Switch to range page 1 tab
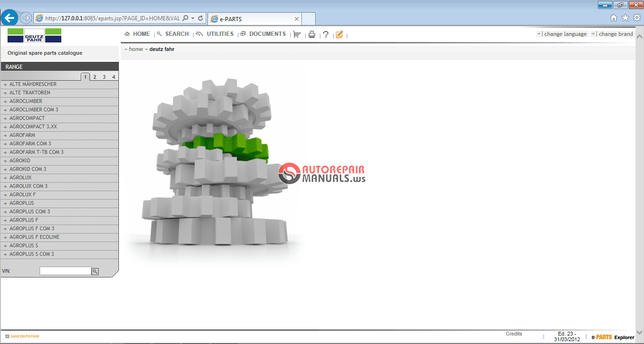The height and width of the screenshot is (344, 644). click(x=85, y=77)
